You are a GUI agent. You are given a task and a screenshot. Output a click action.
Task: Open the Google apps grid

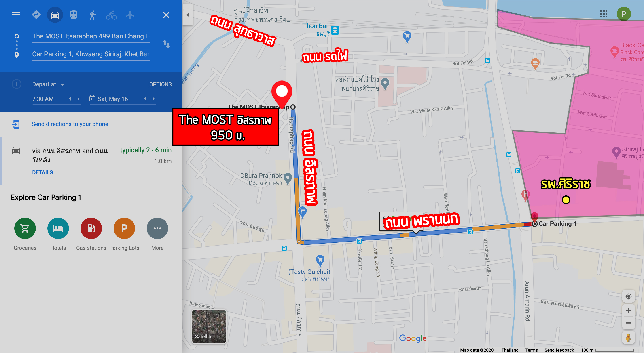604,14
